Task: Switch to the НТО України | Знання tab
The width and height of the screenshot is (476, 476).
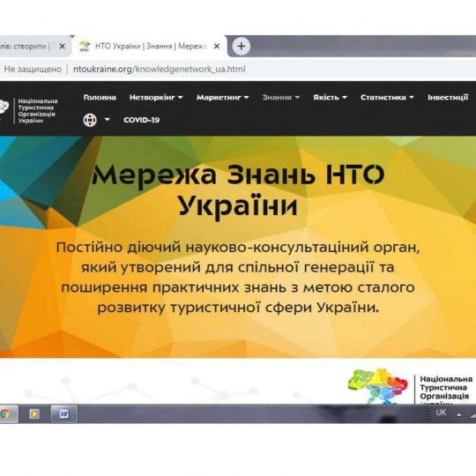Action: click(149, 46)
